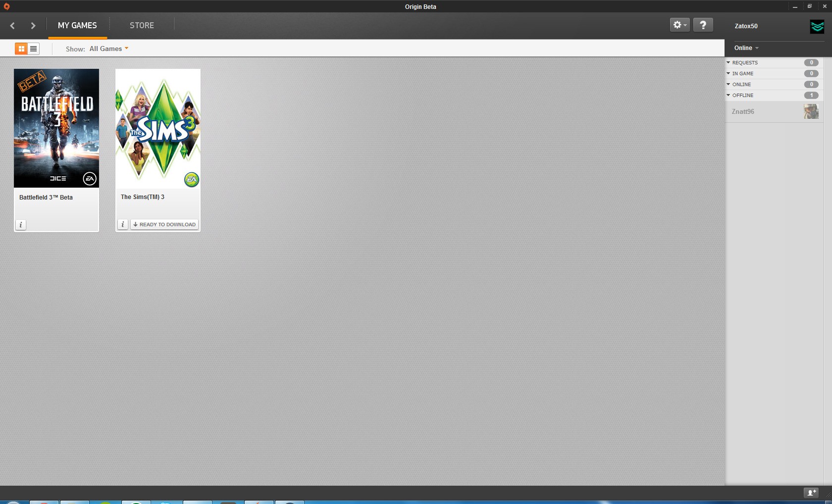Open the Online status dropdown

(746, 48)
